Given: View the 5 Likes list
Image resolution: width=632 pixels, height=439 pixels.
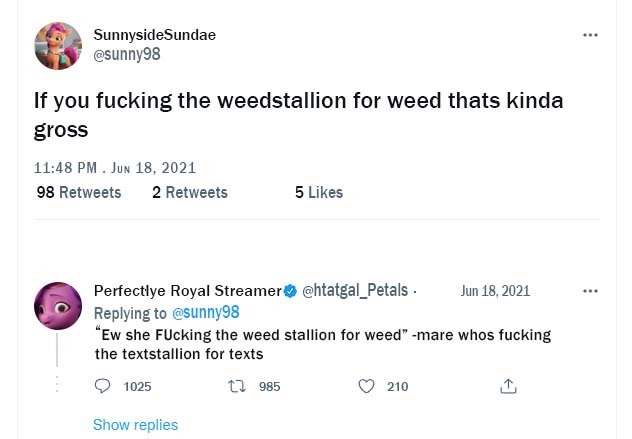Looking at the screenshot, I should coord(318,192).
